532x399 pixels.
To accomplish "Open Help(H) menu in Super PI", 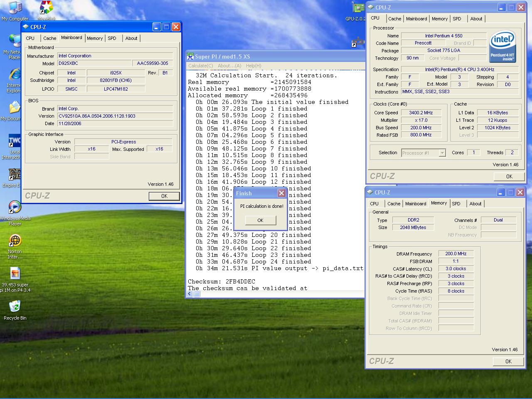I will [x=254, y=66].
